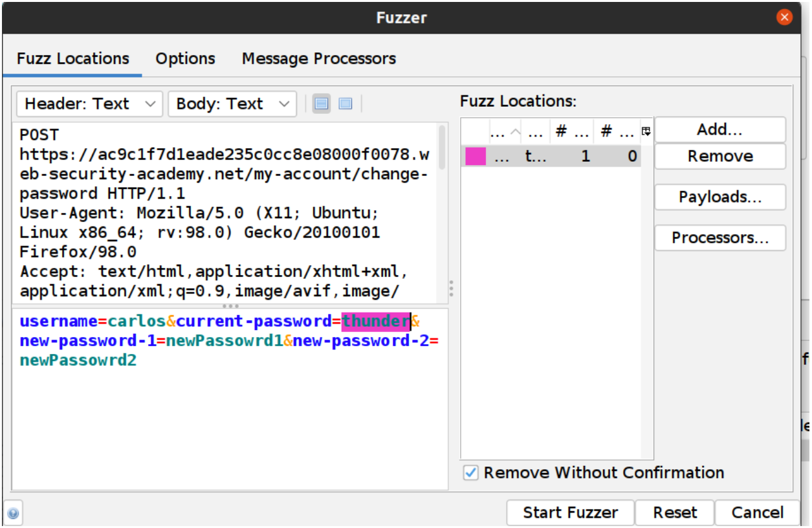Click the help icon at bottom left
The height and width of the screenshot is (528, 812).
13,512
